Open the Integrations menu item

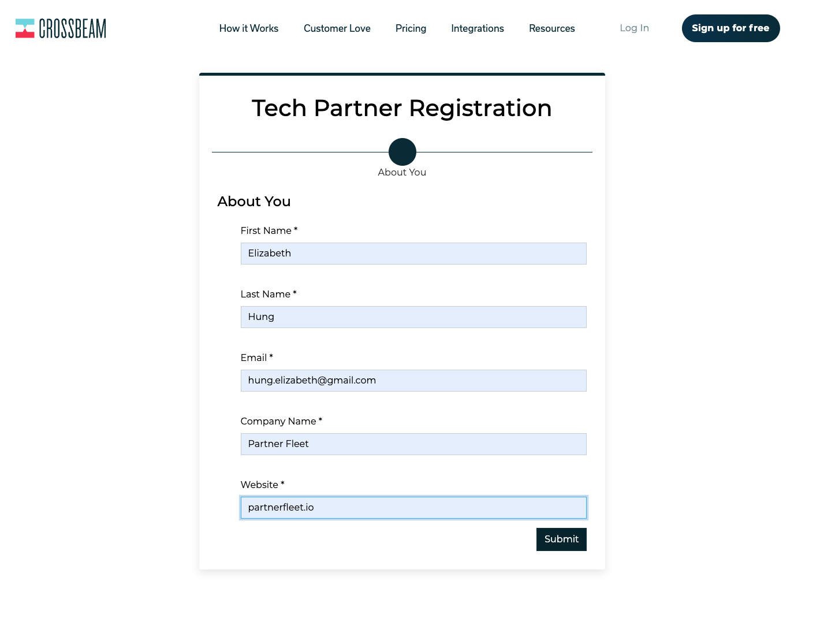(478, 28)
